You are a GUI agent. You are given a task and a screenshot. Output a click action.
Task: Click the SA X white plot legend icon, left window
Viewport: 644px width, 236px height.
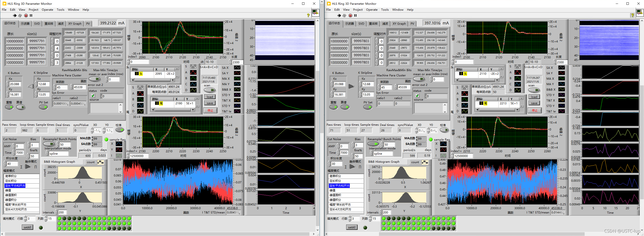(x=237, y=68)
